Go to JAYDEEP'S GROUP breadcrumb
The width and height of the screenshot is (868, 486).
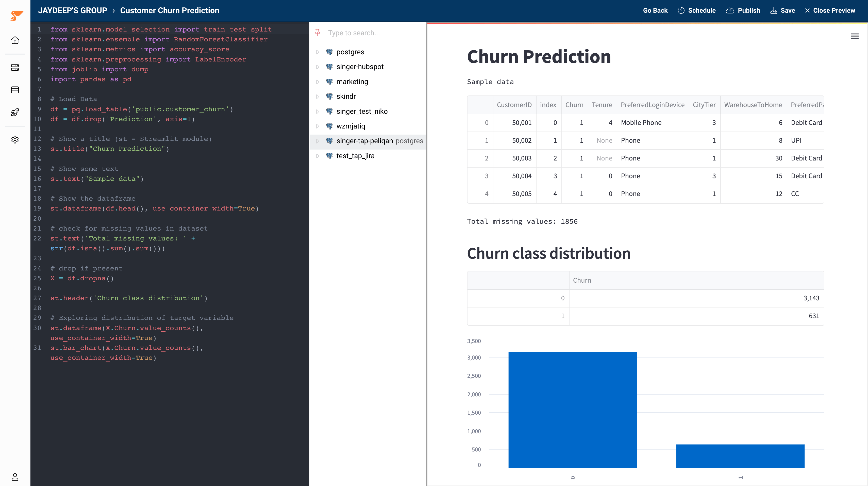pos(72,10)
